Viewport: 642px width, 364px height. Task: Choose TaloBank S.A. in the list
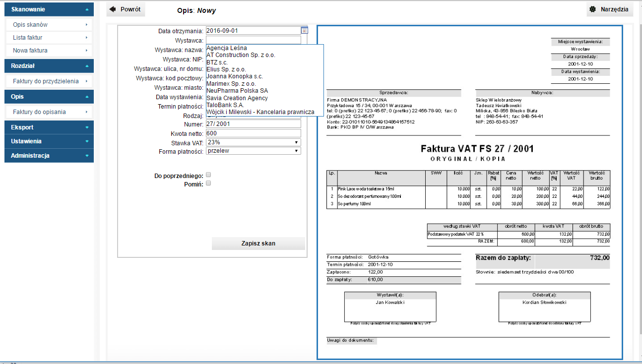tap(225, 105)
